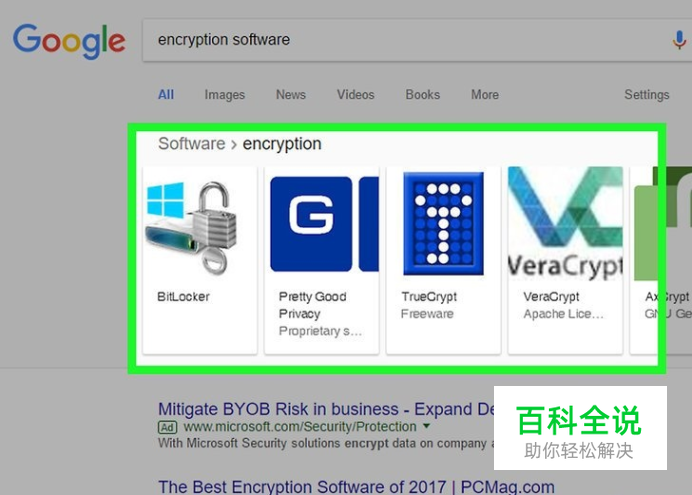Open the Settings menu
This screenshot has height=495, width=692.
point(647,94)
